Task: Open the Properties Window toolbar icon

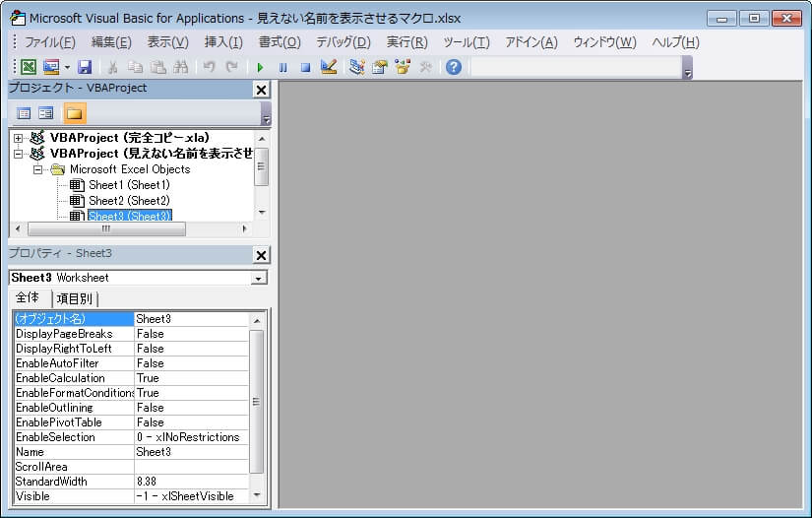Action: [380, 67]
